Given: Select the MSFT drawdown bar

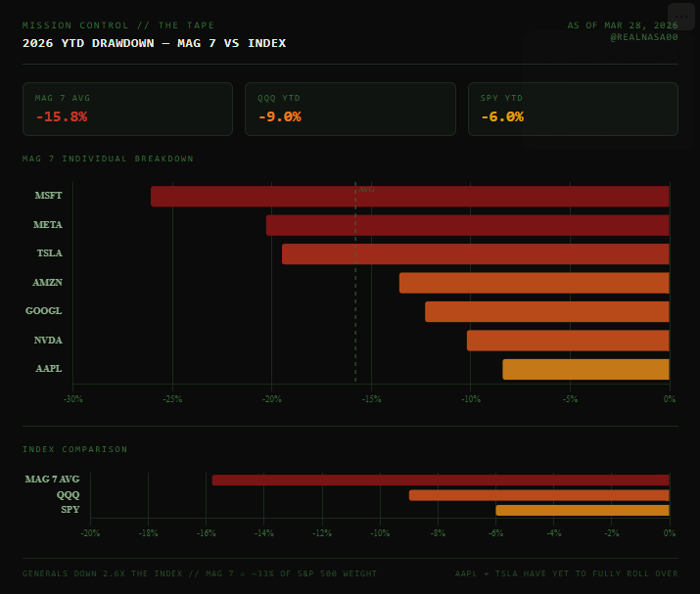Looking at the screenshot, I should point(410,197).
